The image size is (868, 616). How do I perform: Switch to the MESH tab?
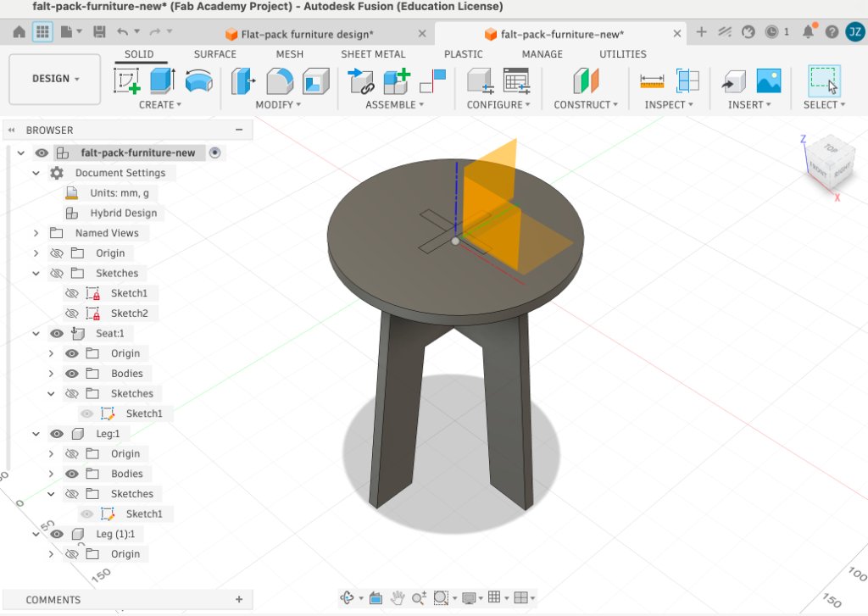(x=290, y=54)
